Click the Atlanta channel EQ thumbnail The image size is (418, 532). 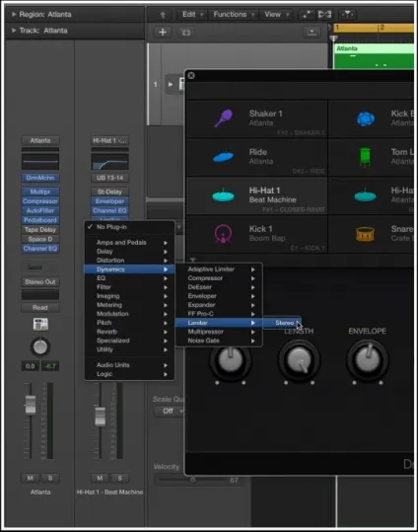point(40,162)
